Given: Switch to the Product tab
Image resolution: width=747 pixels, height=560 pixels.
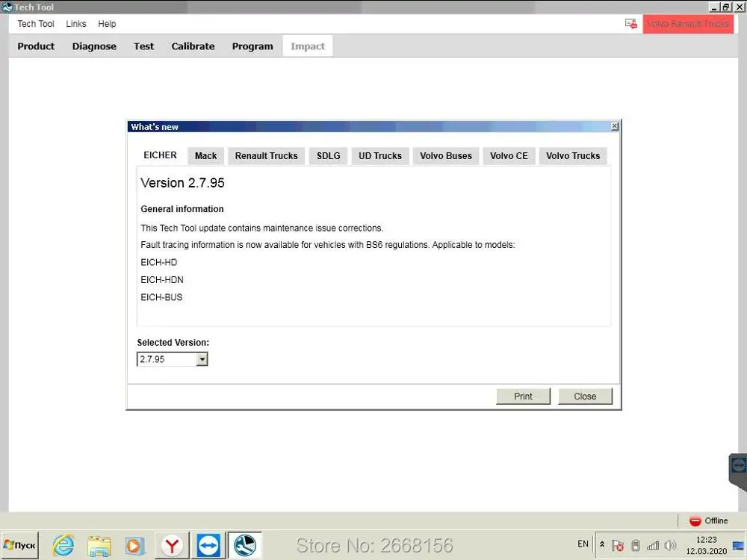Looking at the screenshot, I should click(x=36, y=46).
